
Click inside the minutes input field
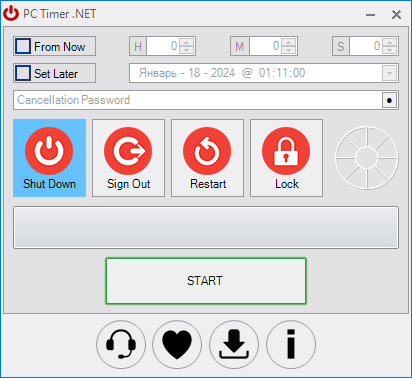point(265,46)
